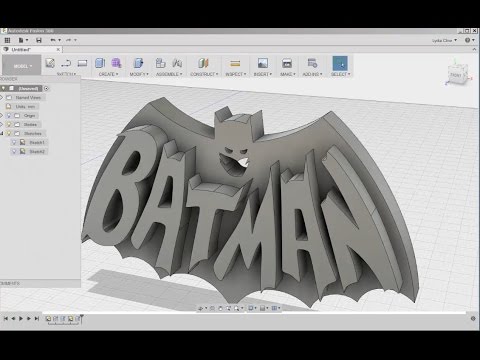Toggle Sketches folder visibility bulb
The width and height of the screenshot is (480, 360).
(x=9, y=133)
